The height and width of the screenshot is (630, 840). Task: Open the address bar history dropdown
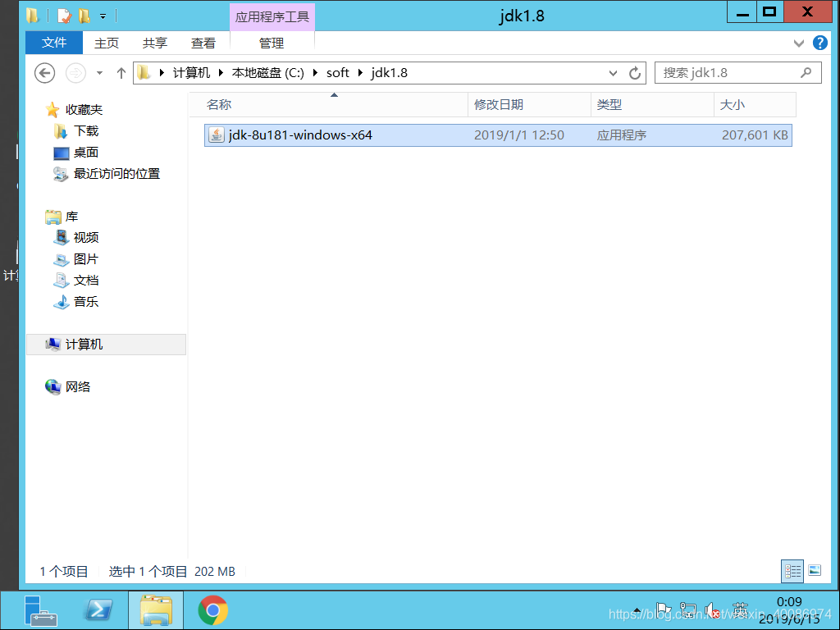point(613,72)
